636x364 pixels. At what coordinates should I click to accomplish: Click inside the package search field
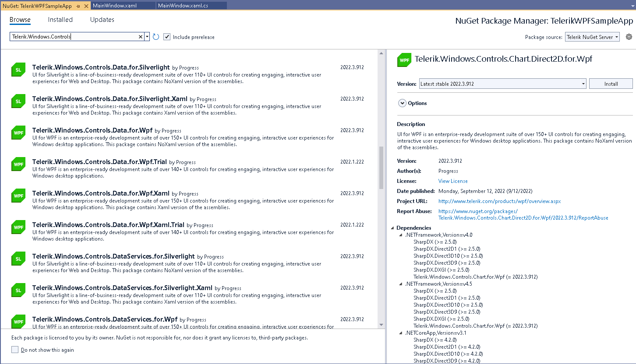(74, 37)
